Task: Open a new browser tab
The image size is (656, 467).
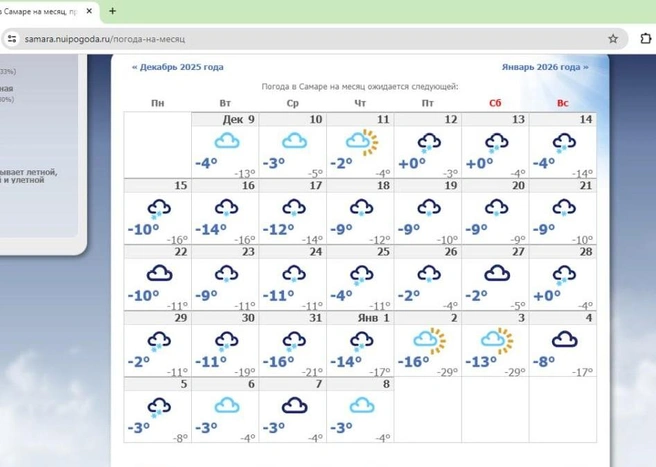Action: (112, 11)
